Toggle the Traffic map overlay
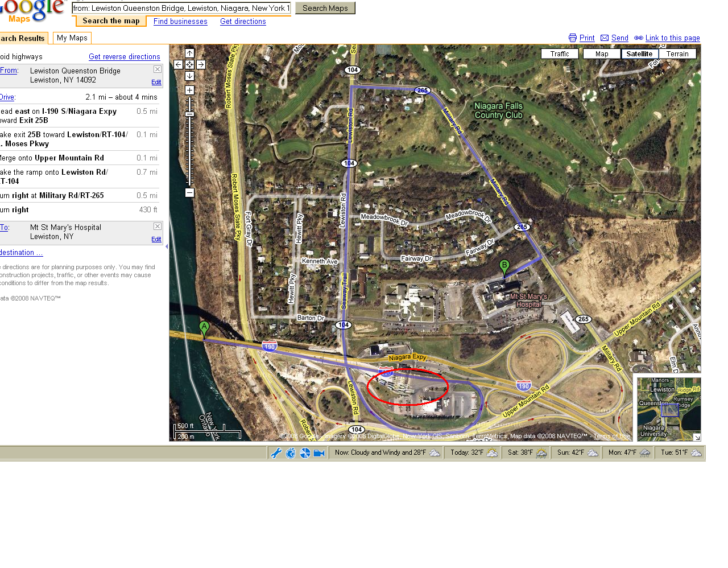This screenshot has width=728, height=568. 559,54
